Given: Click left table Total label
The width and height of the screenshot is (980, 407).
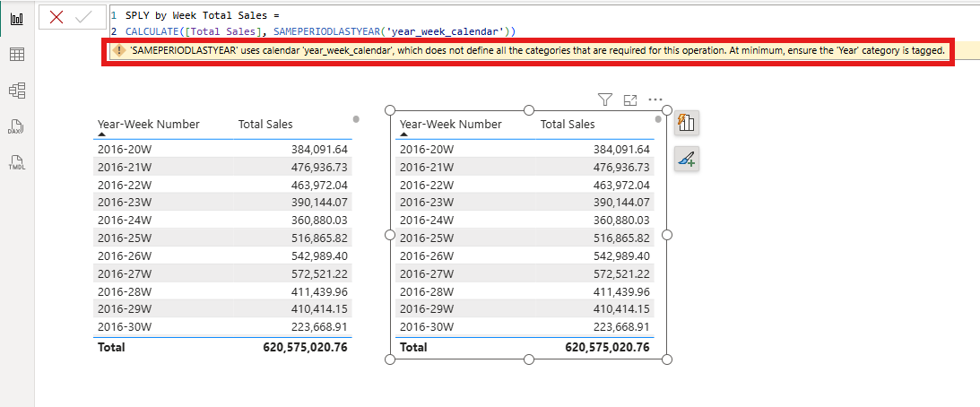Looking at the screenshot, I should pos(111,347).
